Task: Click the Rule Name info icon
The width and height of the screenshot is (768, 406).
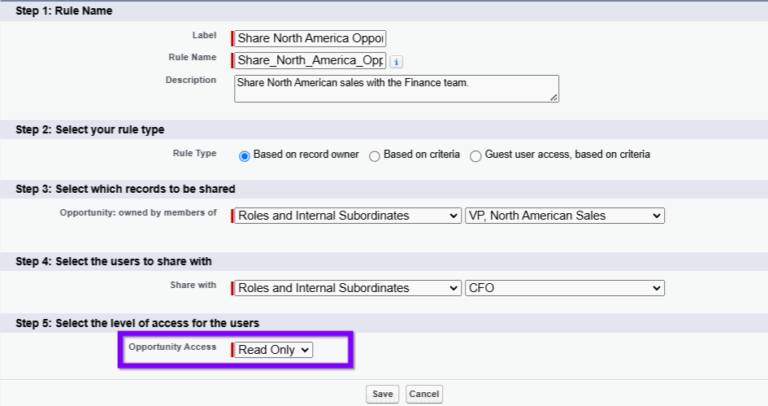Action: [396, 62]
